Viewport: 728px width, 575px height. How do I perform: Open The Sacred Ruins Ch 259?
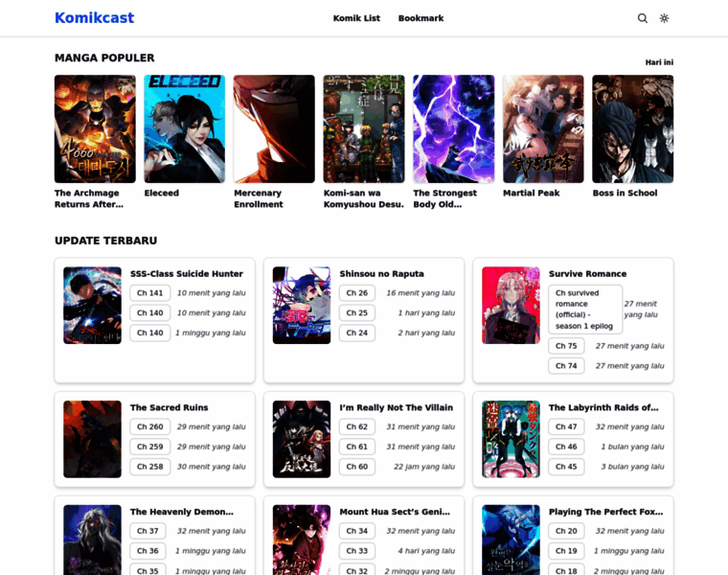click(150, 447)
